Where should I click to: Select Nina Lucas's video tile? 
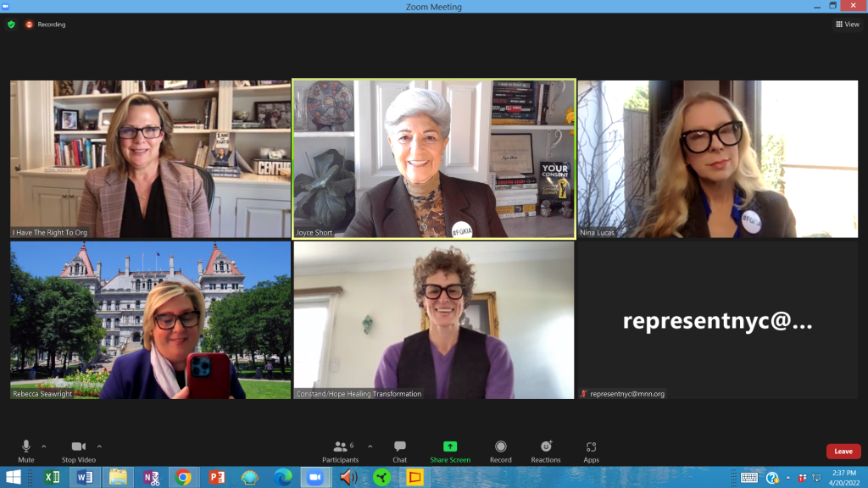(x=718, y=158)
